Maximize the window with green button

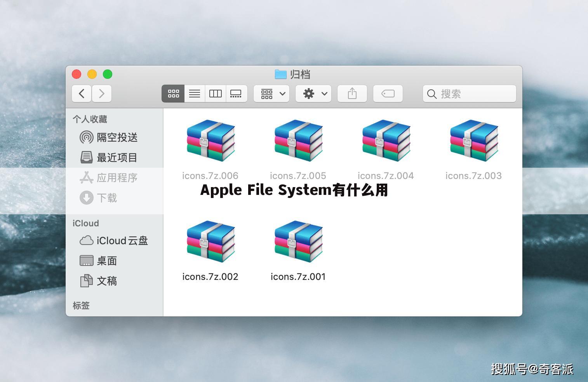point(108,74)
